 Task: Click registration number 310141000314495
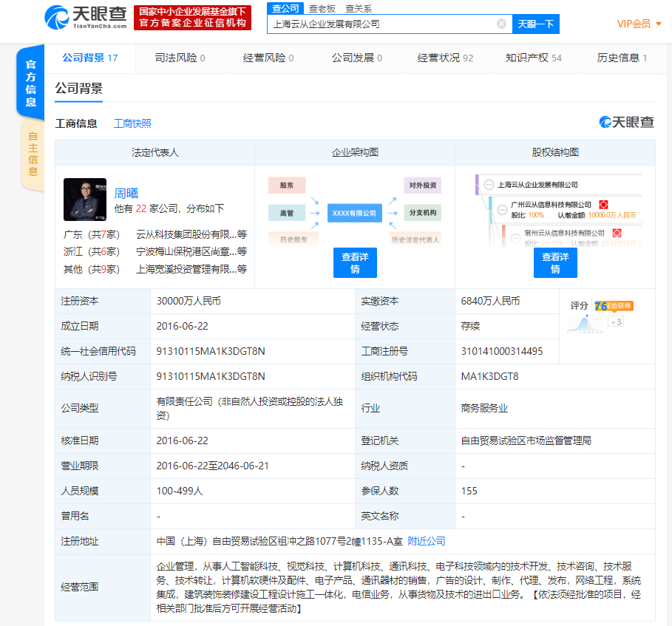(x=502, y=351)
